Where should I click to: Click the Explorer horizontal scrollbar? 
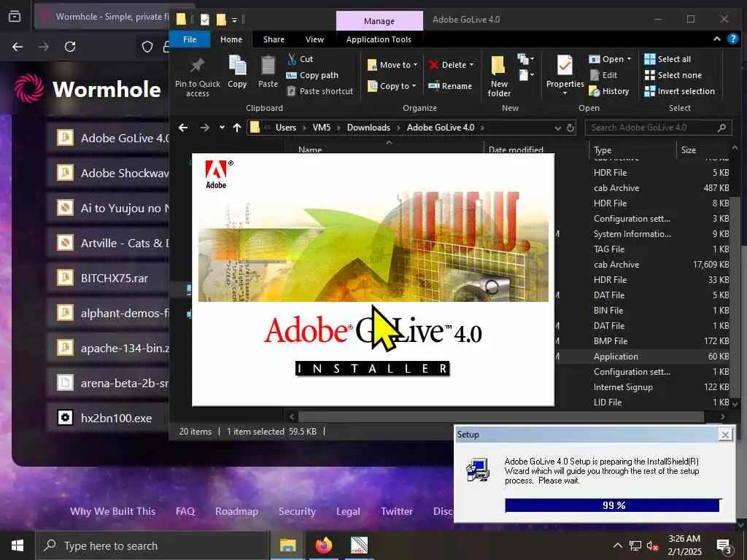pyautogui.click(x=500, y=416)
